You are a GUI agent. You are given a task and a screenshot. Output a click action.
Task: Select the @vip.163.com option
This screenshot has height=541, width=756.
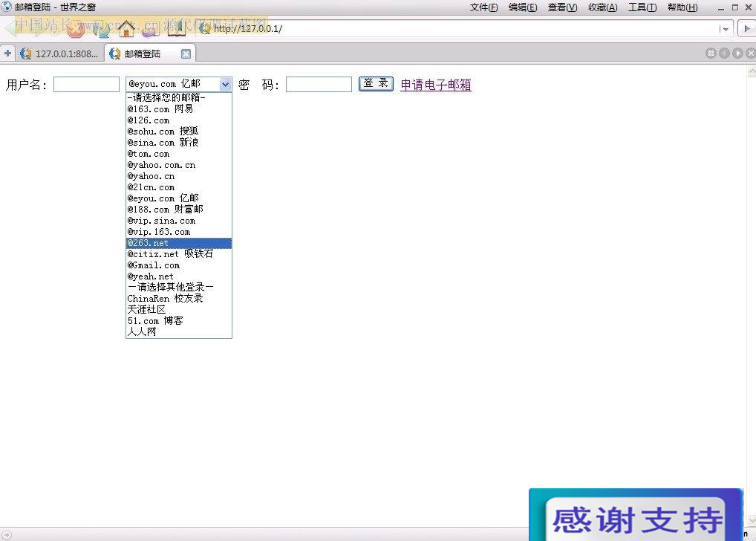179,232
